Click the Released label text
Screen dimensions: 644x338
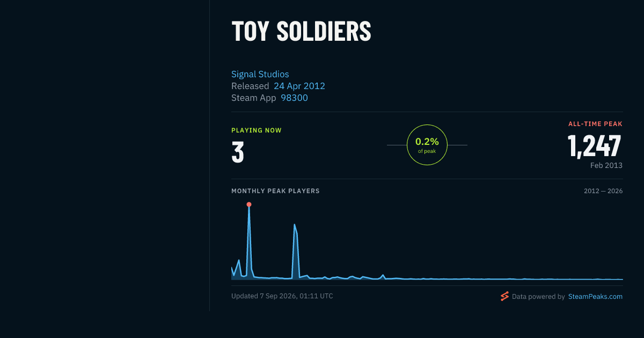coord(250,86)
